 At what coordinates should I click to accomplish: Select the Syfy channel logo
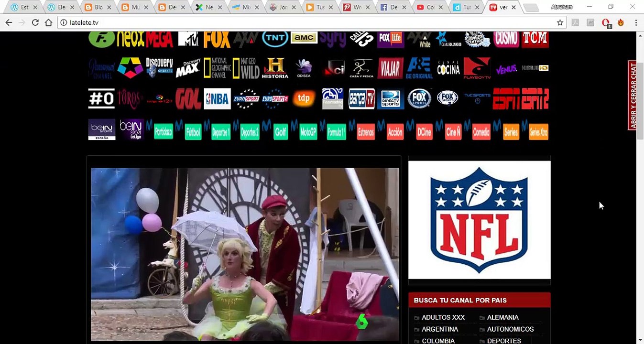(333, 39)
